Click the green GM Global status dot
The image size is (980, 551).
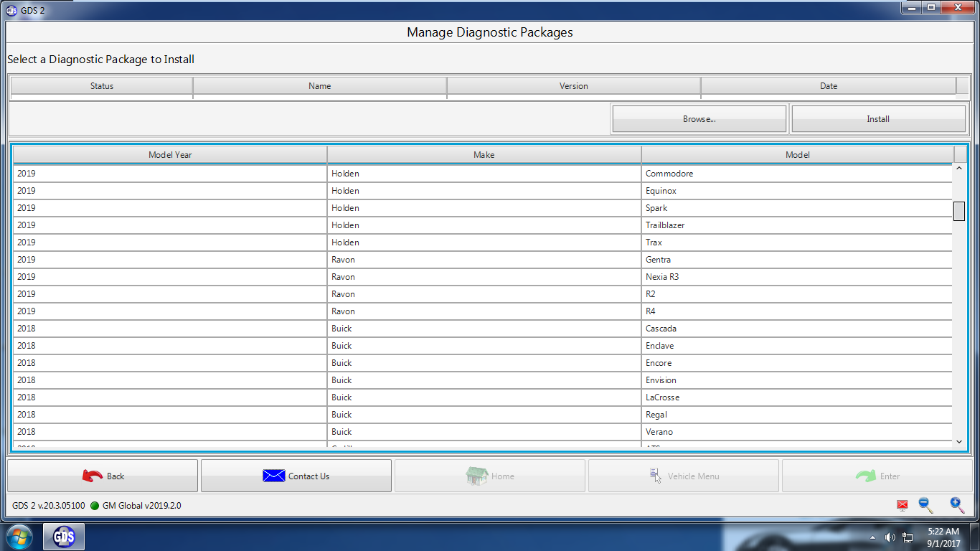(x=95, y=506)
